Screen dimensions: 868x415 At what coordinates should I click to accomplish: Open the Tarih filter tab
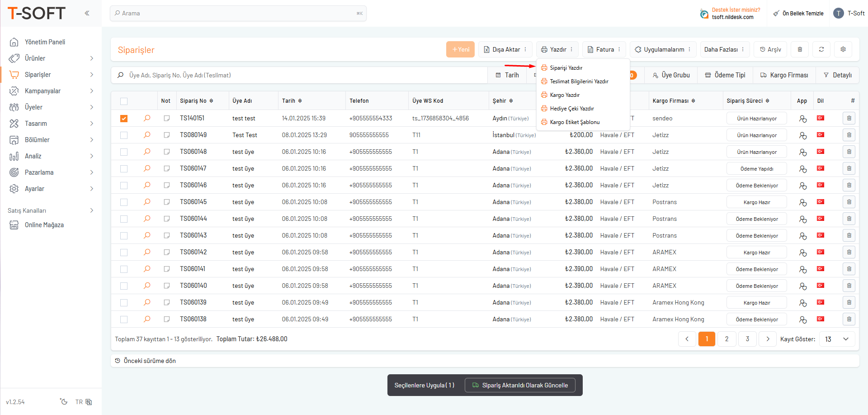[x=507, y=75]
